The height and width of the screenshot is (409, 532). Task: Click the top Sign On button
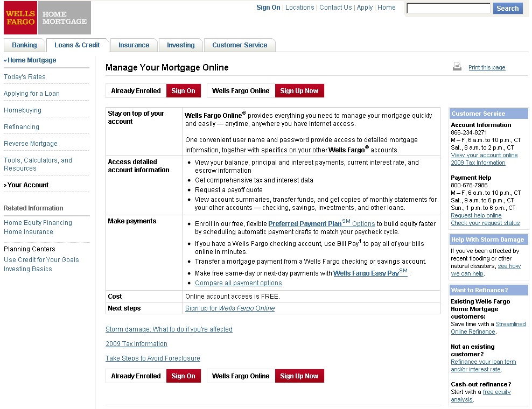coord(183,91)
